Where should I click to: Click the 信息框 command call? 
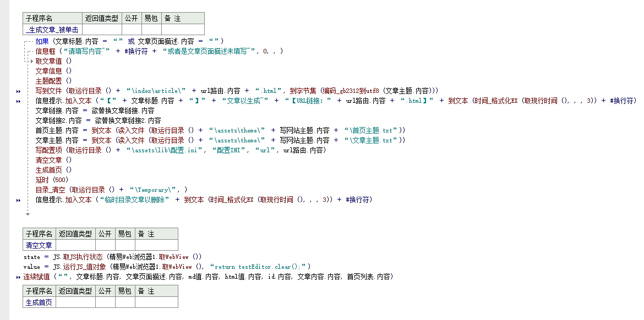[45, 51]
